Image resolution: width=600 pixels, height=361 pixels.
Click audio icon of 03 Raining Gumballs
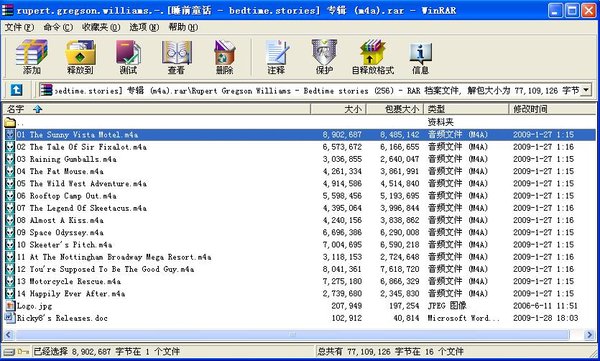point(10,159)
